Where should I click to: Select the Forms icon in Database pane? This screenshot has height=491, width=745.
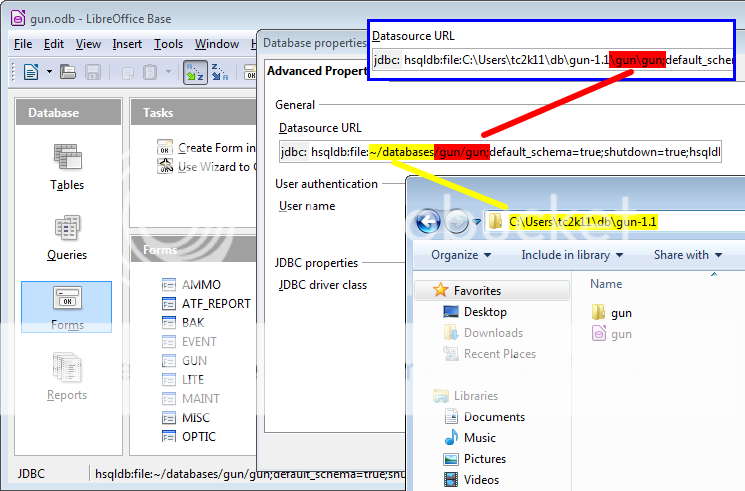67,307
